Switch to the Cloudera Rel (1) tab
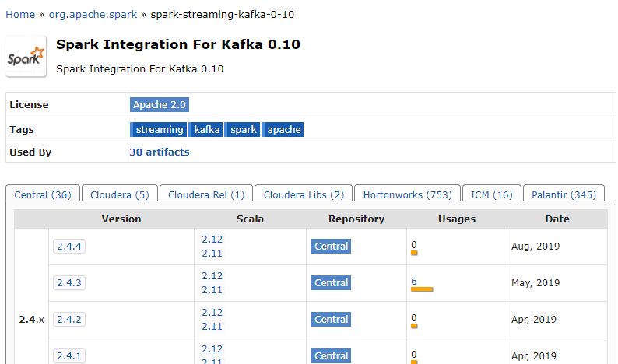The height and width of the screenshot is (364, 618). click(206, 194)
